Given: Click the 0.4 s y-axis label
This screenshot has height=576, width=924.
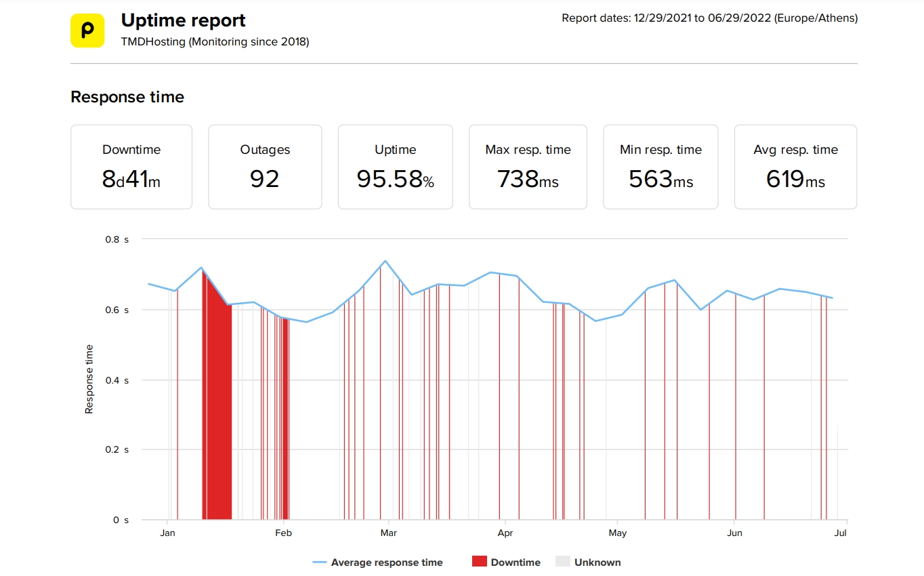Looking at the screenshot, I should coord(117,380).
